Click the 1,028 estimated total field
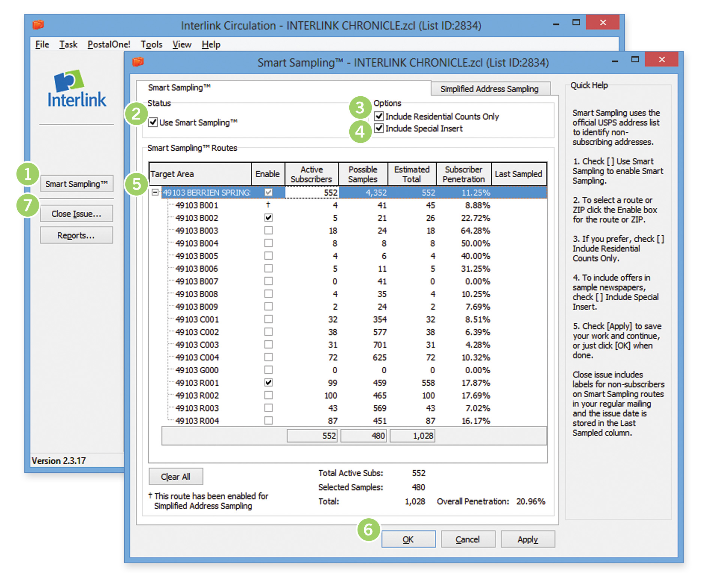This screenshot has height=588, width=714. pos(412,435)
